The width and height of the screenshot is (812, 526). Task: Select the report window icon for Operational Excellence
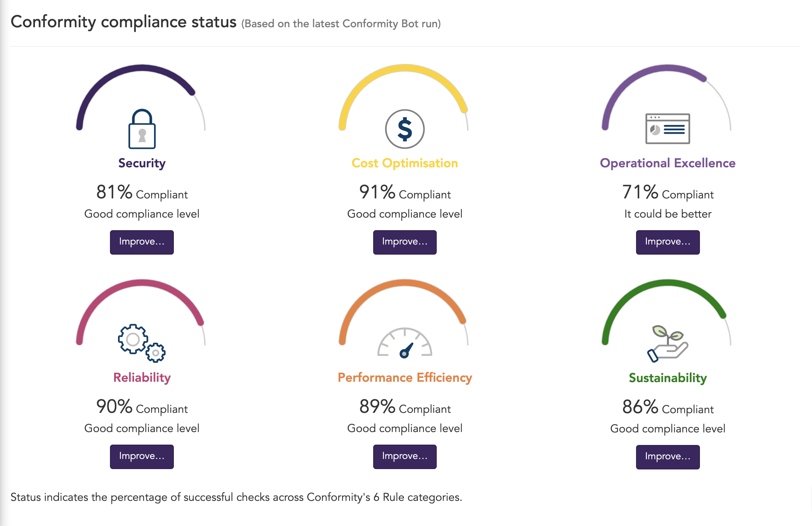coord(667,129)
